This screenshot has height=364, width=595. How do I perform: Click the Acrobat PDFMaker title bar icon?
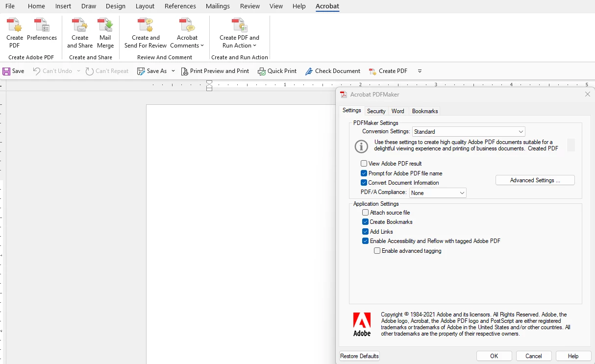pos(344,95)
